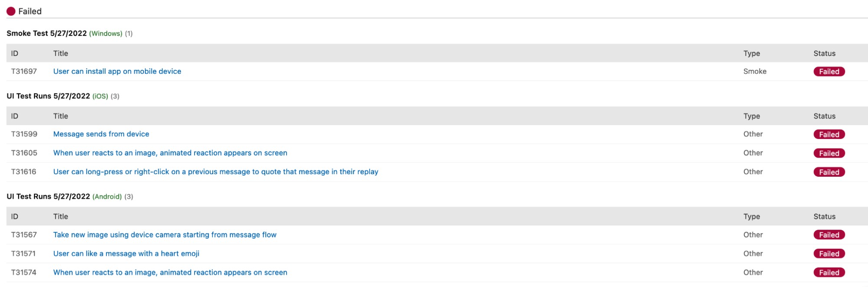Open "Take new image using device camera" test

click(x=165, y=234)
